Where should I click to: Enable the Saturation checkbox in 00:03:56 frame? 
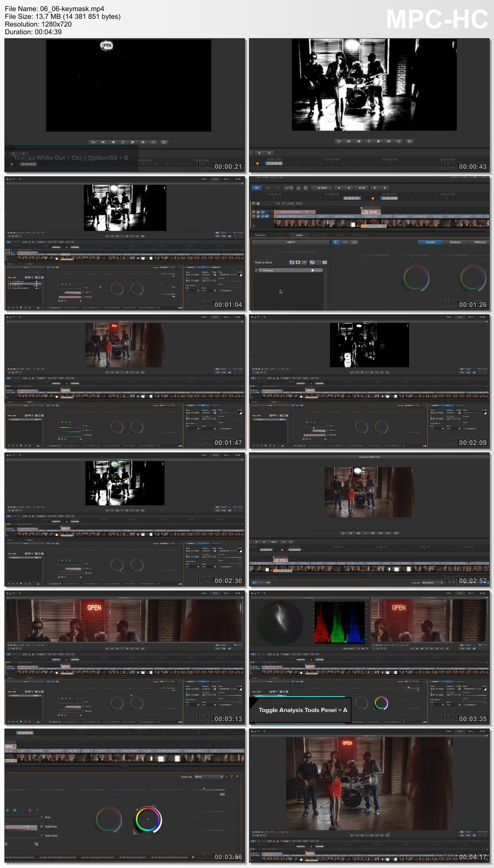pyautogui.click(x=41, y=836)
